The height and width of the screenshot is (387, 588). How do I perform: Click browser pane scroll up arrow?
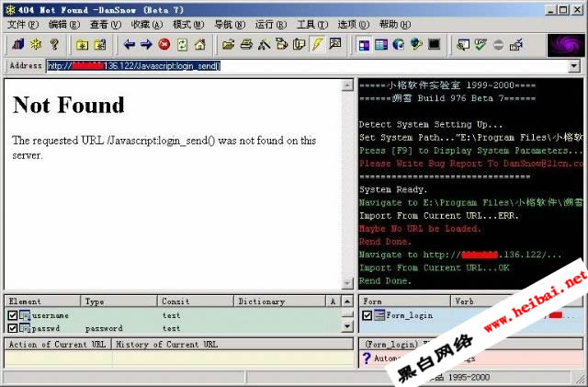[347, 85]
